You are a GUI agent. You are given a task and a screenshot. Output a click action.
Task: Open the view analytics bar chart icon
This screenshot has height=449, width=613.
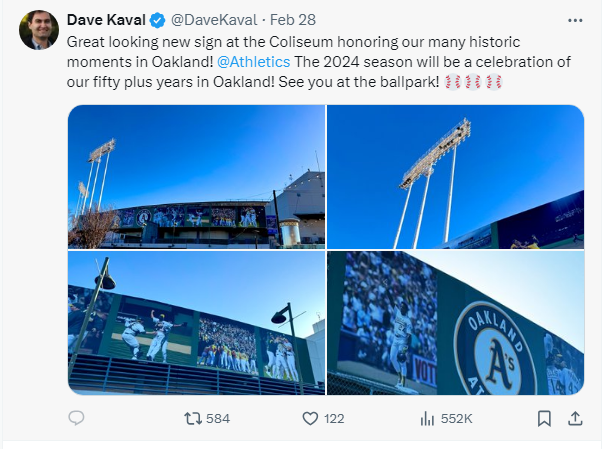[426, 417]
